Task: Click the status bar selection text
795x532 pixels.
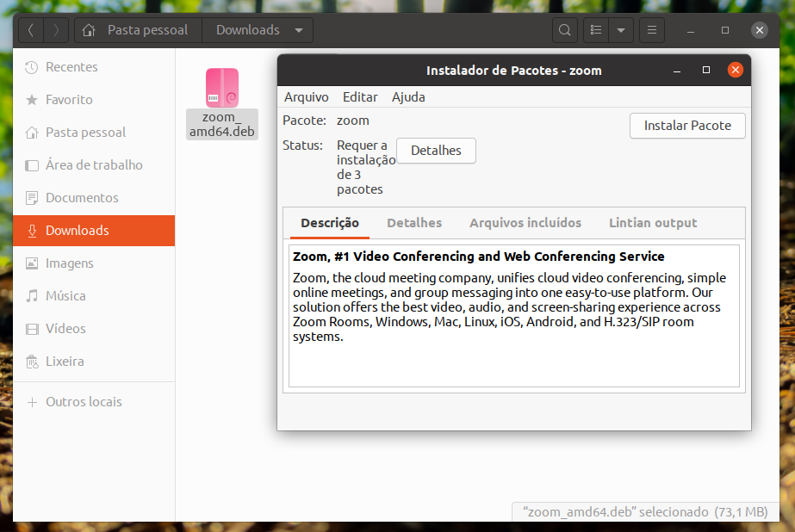Action: pyautogui.click(x=645, y=512)
